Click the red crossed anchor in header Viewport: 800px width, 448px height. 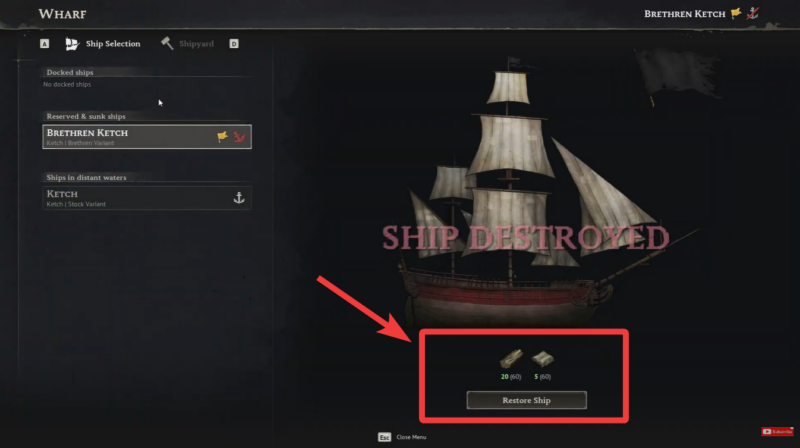coord(753,14)
